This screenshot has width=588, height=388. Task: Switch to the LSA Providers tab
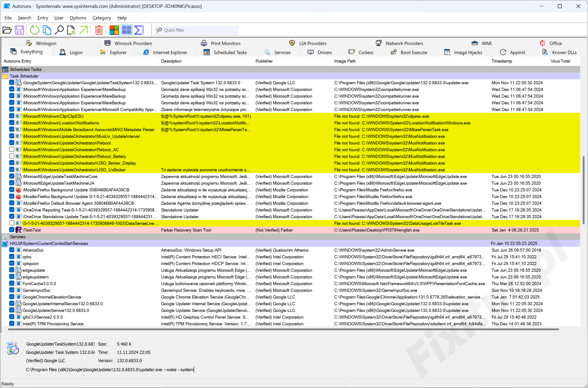(x=308, y=43)
